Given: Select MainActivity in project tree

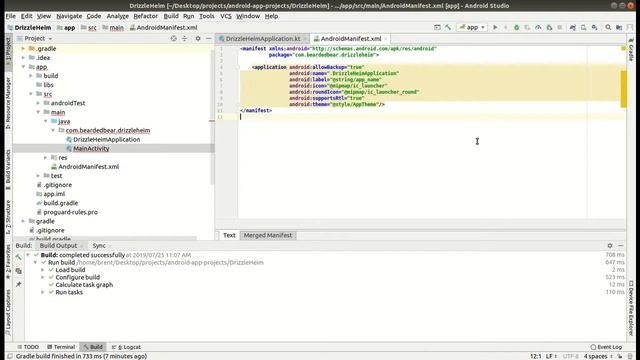Looking at the screenshot, I should click(x=91, y=149).
